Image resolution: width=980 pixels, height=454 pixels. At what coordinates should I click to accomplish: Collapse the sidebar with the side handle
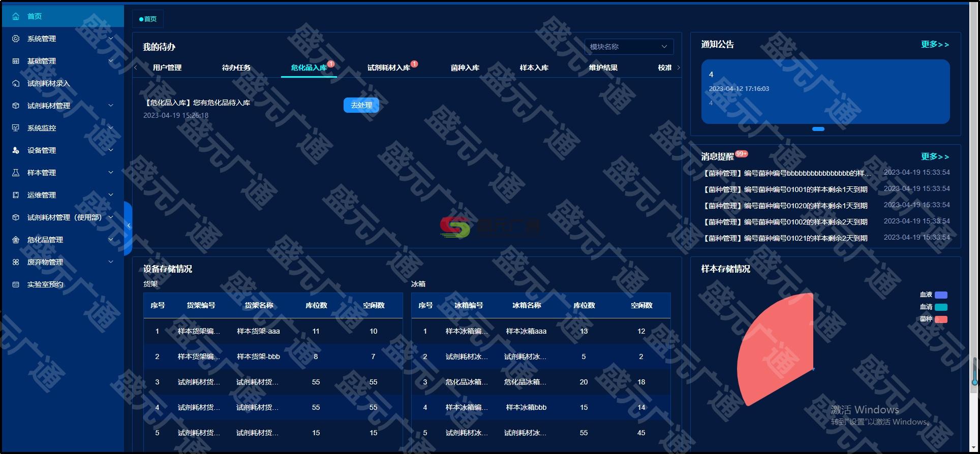coord(129,226)
